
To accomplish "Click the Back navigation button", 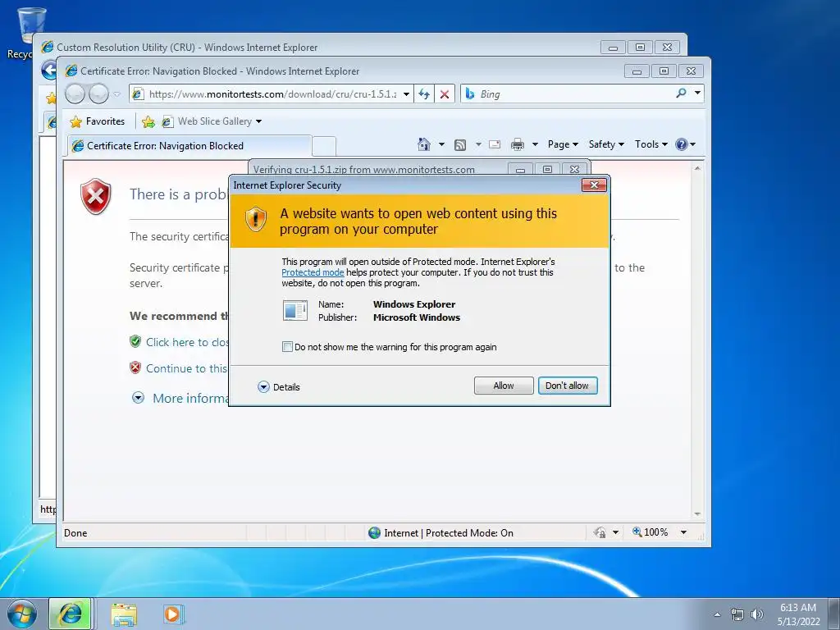I will pos(75,94).
